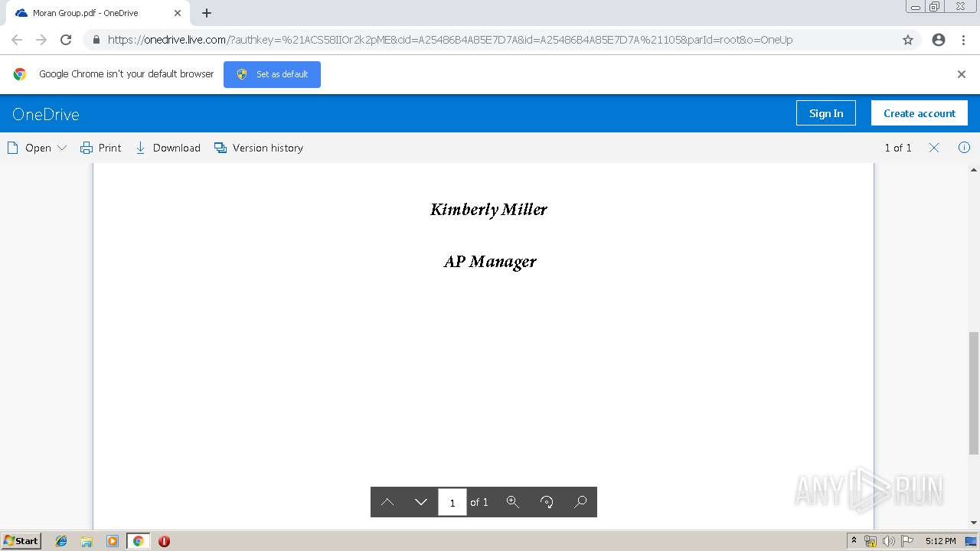Viewport: 980px width, 551px height.
Task: Show hidden system tray icons
Action: (854, 540)
